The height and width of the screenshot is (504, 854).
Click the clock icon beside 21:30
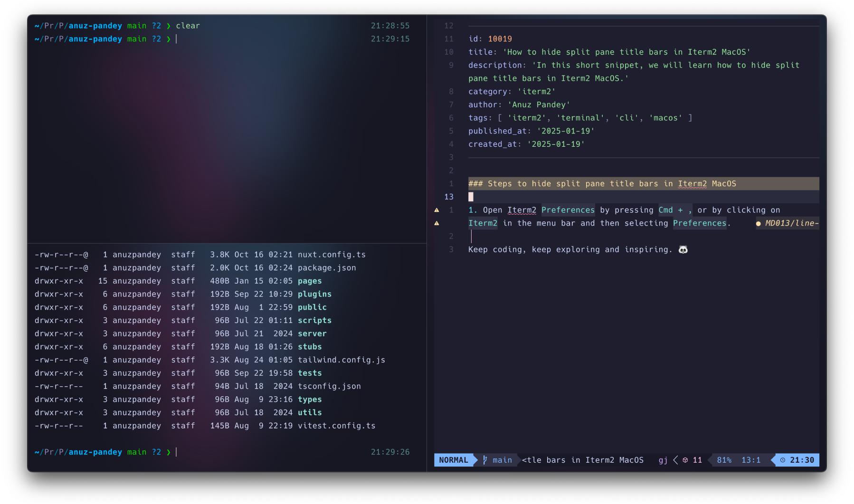[x=783, y=460]
